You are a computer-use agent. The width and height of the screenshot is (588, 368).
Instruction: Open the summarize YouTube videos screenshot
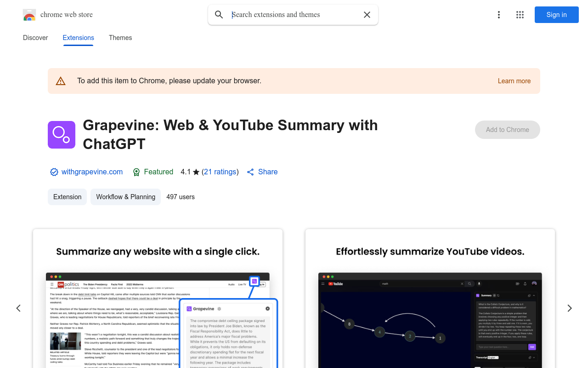click(430, 299)
